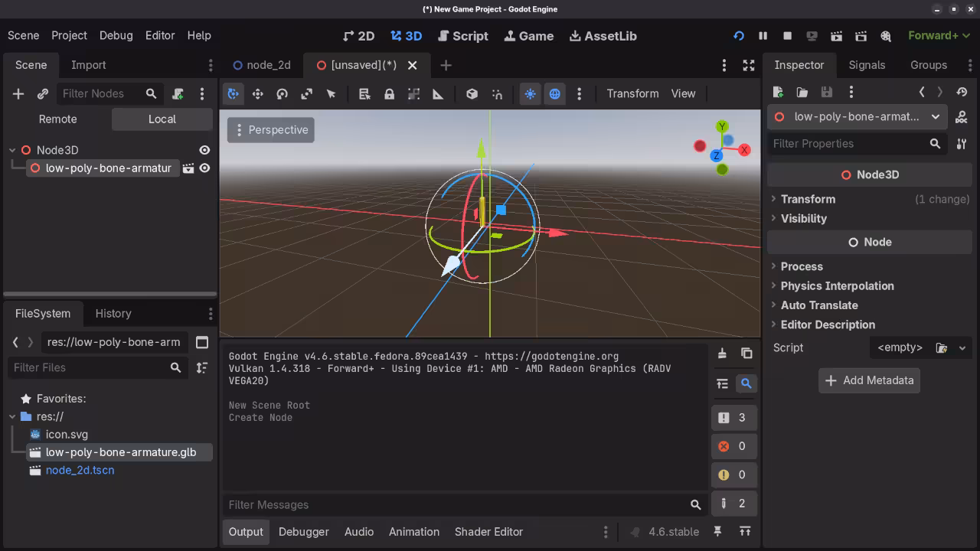Select the Move tool in the 3D toolbar
Screen dimensions: 980x551
coord(258,93)
